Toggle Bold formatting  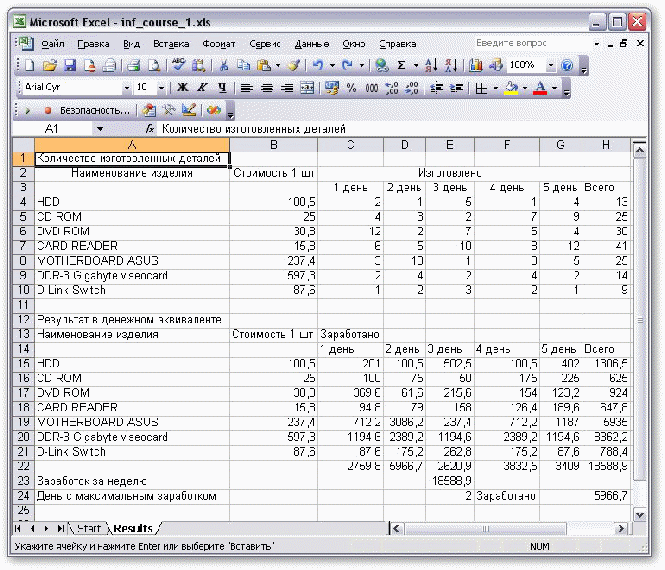click(x=183, y=88)
